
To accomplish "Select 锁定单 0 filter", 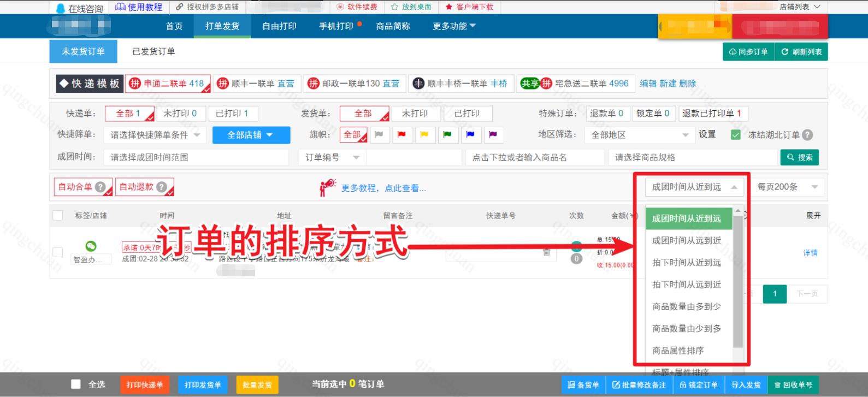I will point(653,114).
